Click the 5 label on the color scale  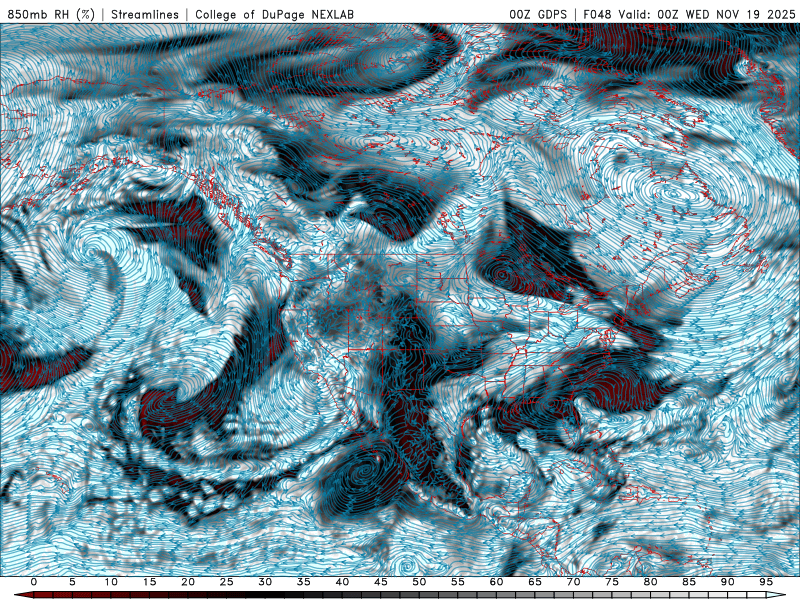click(x=72, y=582)
